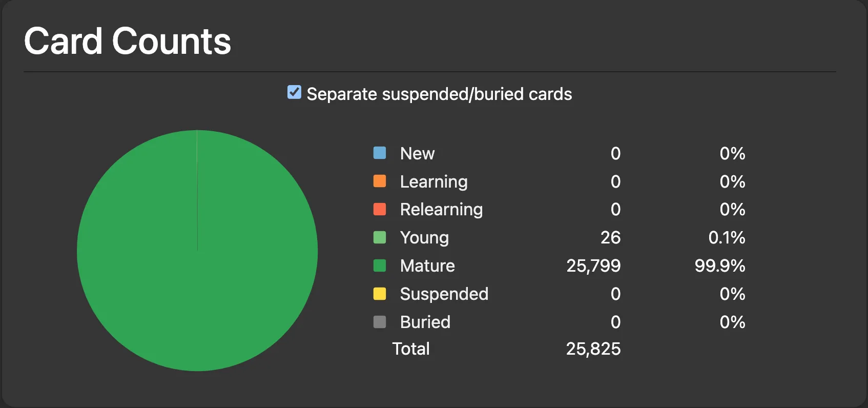Click the Young light green swatch
Screen dimensions: 868x408
point(380,237)
